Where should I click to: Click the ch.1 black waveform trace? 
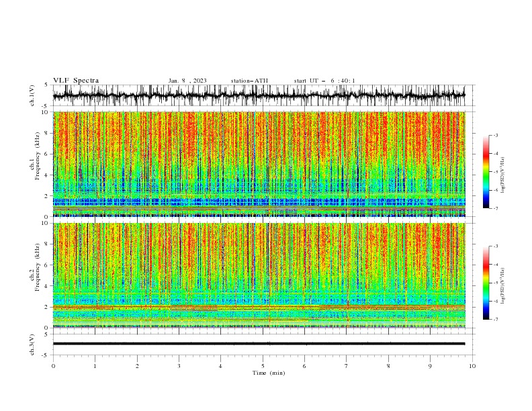[259, 95]
